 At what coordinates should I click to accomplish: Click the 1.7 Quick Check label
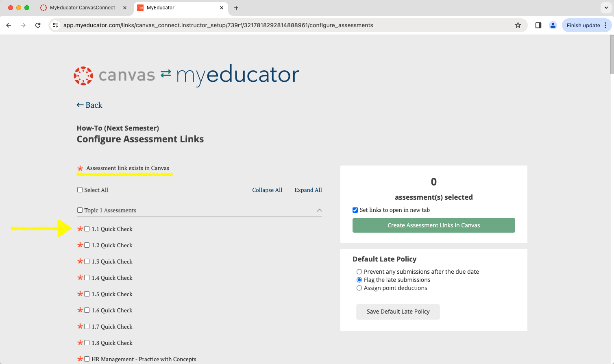tap(112, 327)
